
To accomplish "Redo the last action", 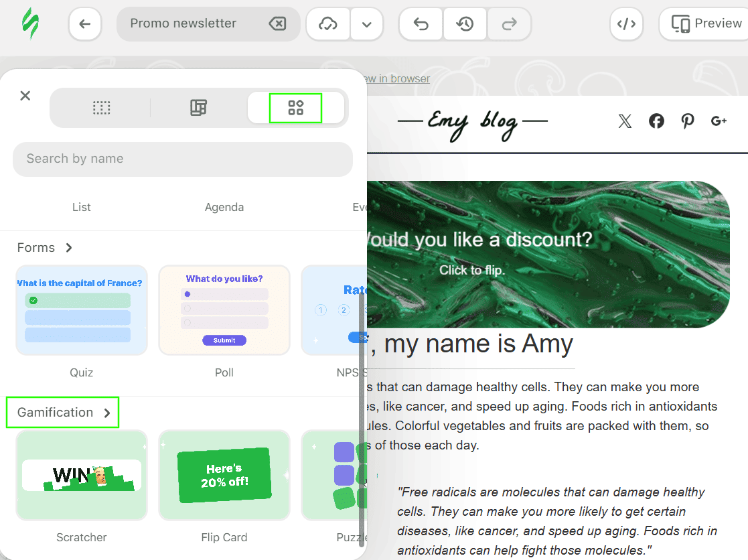I will (509, 23).
